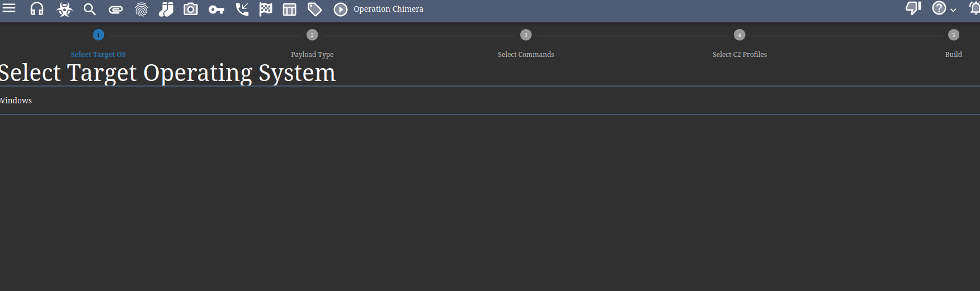Screen dimensions: 980x291
Task: Click the thumbs down feedback icon
Action: [913, 8]
